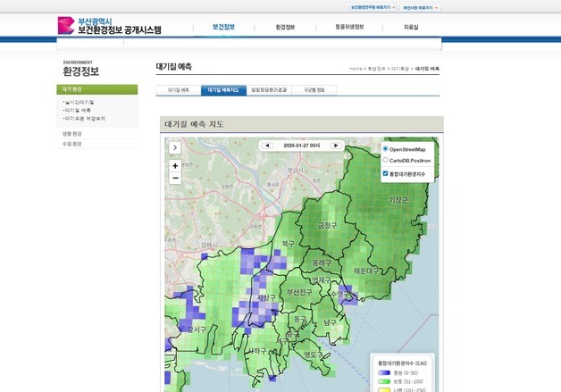Advance to the next forecast time
The height and width of the screenshot is (392, 561).
click(x=336, y=146)
